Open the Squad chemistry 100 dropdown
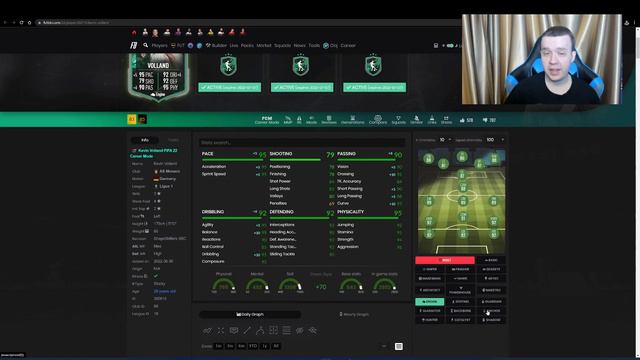Image resolution: width=640 pixels, height=360 pixels. (x=495, y=140)
